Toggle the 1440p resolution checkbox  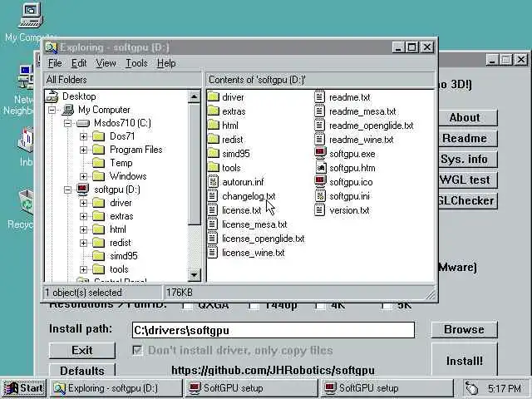253,306
